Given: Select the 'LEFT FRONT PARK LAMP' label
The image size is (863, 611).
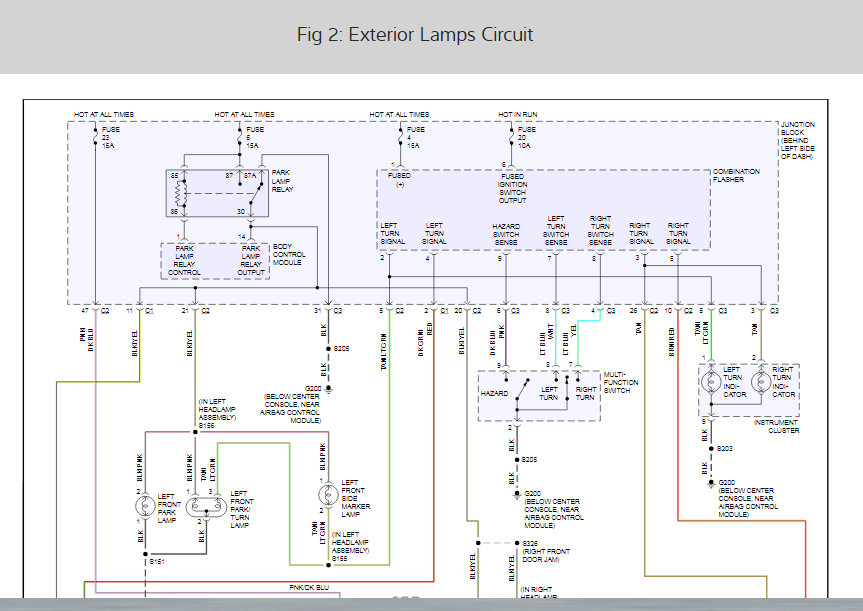Looking at the screenshot, I should 169,509.
